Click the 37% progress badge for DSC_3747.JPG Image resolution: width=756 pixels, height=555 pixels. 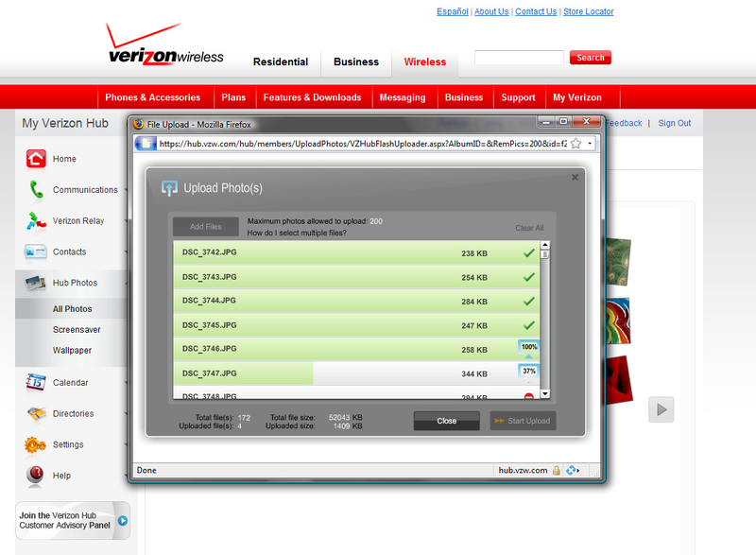[x=529, y=372]
